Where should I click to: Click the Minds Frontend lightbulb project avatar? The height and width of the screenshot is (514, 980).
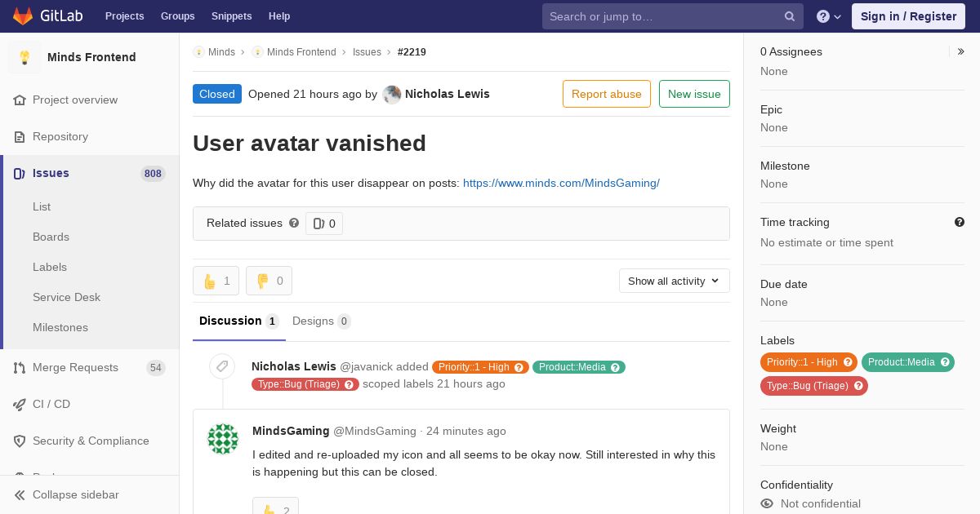click(x=24, y=57)
